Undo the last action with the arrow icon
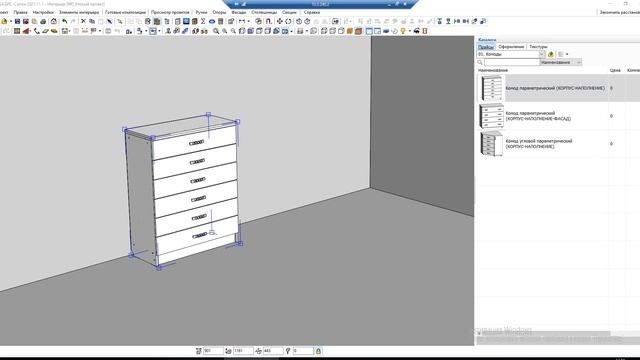This screenshot has width=640, height=360. 64,21
